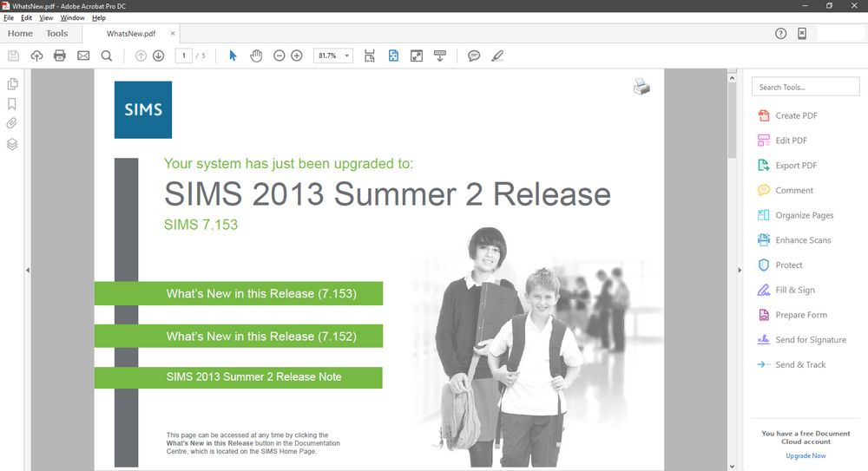Click the mobile link icon
Screen dimensions: 868x471
pos(802,34)
